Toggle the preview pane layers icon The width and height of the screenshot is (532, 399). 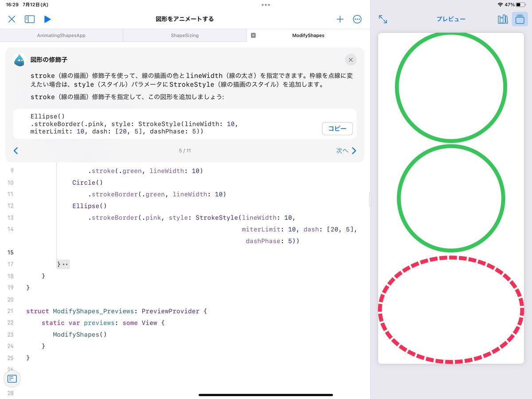[520, 19]
